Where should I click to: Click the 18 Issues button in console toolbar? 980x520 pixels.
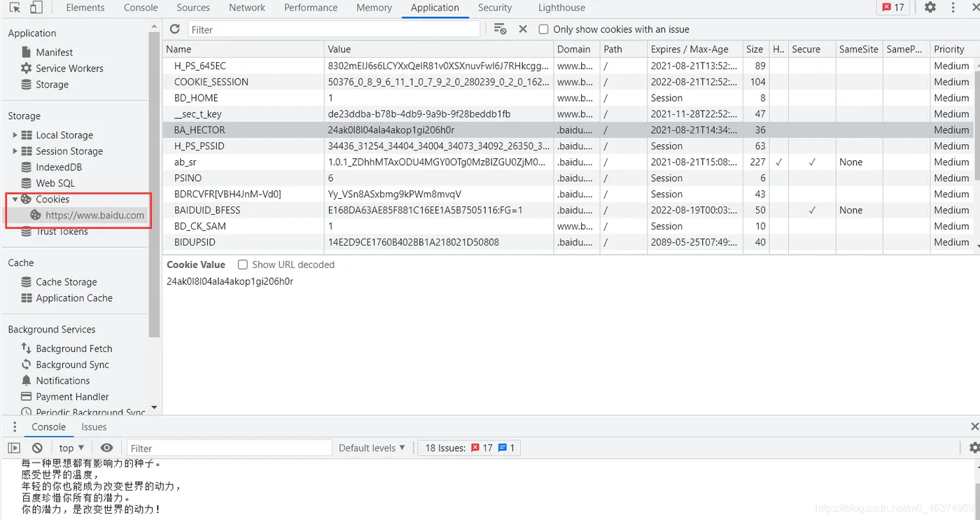(x=470, y=448)
